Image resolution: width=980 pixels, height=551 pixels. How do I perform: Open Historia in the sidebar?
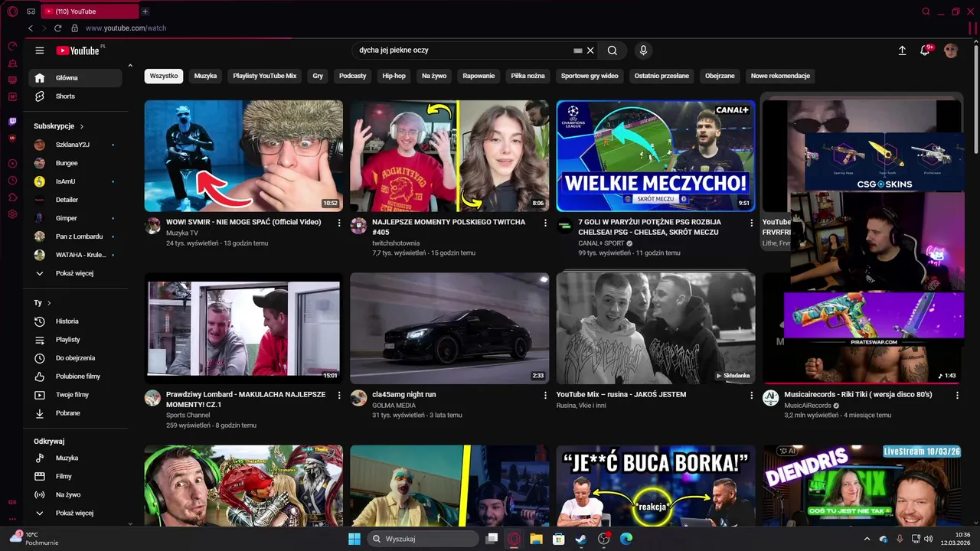click(x=75, y=321)
